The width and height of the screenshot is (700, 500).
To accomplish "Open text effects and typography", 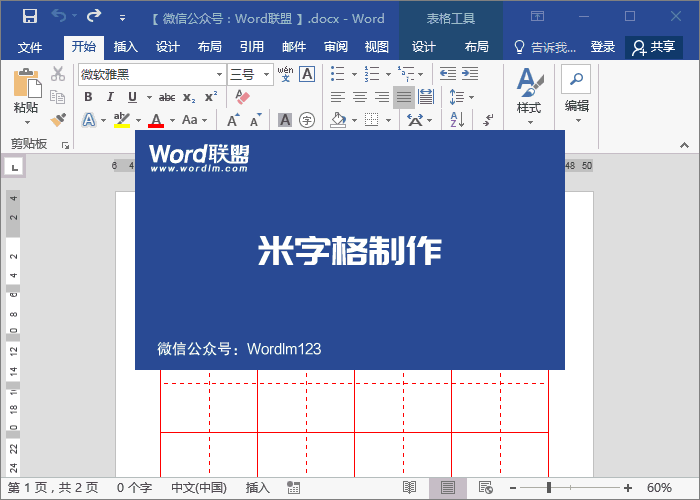I will 89,120.
